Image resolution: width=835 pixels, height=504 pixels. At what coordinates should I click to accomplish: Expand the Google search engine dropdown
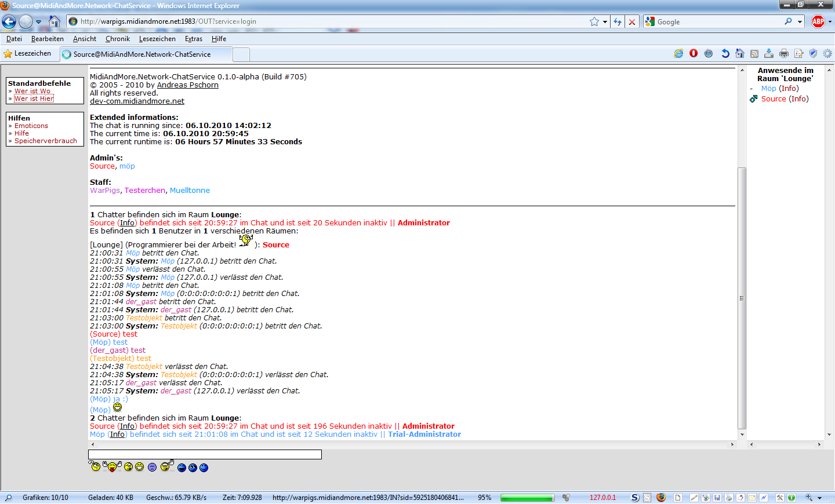click(x=800, y=21)
